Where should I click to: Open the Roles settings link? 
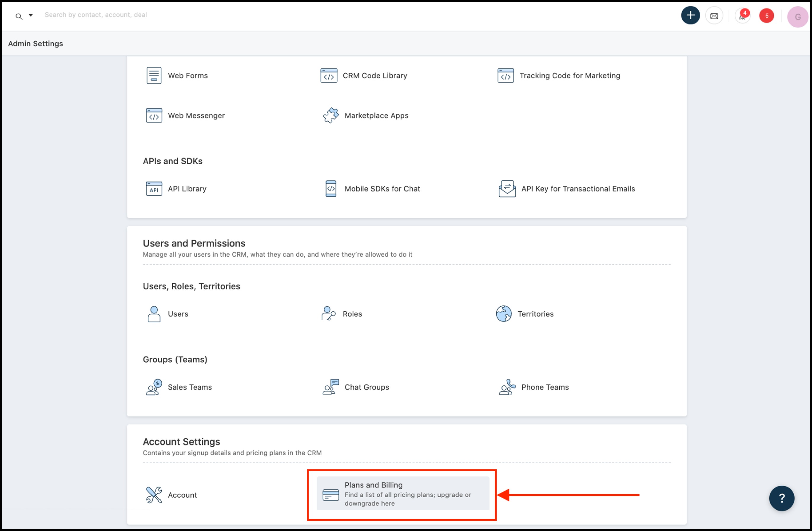pos(352,314)
